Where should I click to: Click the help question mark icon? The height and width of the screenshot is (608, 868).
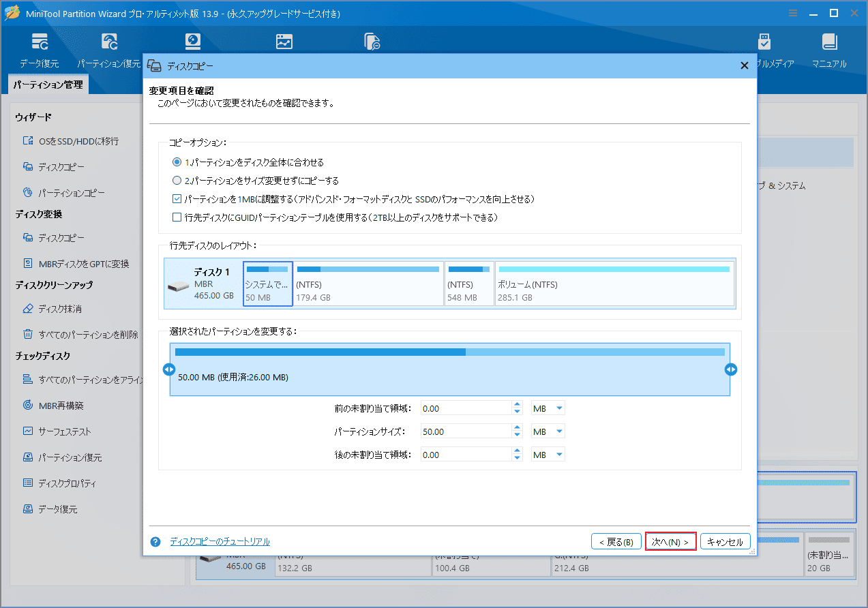(x=155, y=542)
